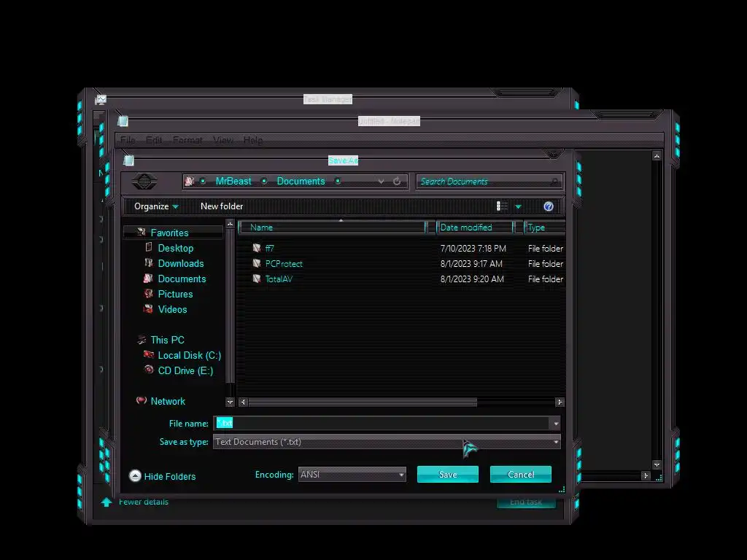The width and height of the screenshot is (747, 560).
Task: Open Notepad's Help menu
Action: pos(253,140)
